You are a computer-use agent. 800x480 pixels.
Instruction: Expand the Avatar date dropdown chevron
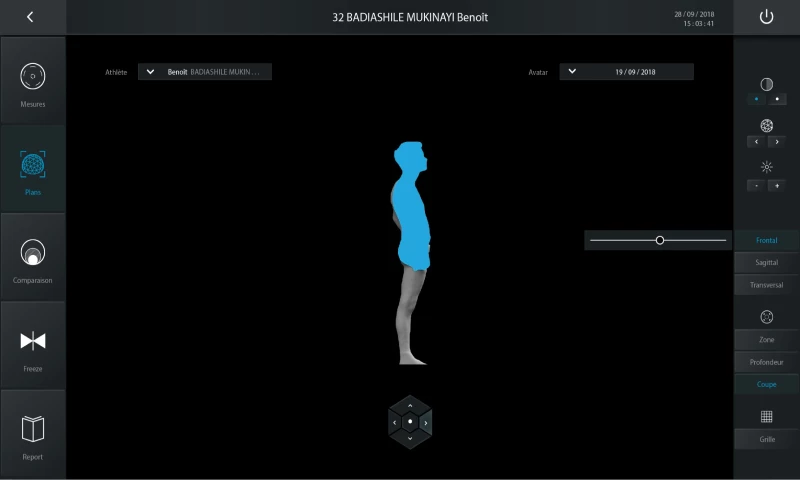(572, 71)
